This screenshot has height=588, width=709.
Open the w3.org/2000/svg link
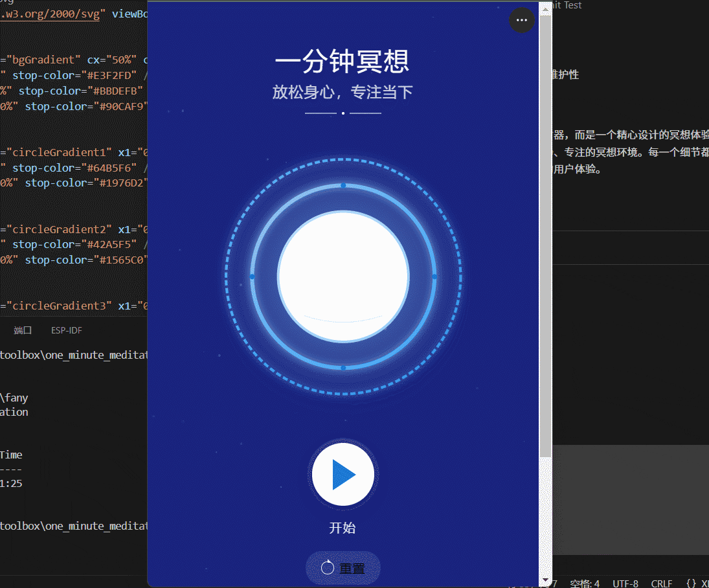click(49, 14)
